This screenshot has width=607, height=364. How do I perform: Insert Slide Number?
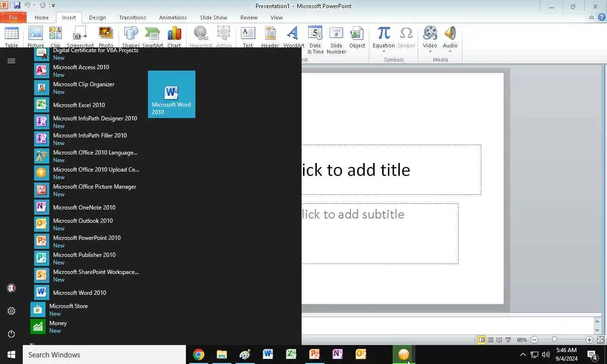tap(336, 40)
